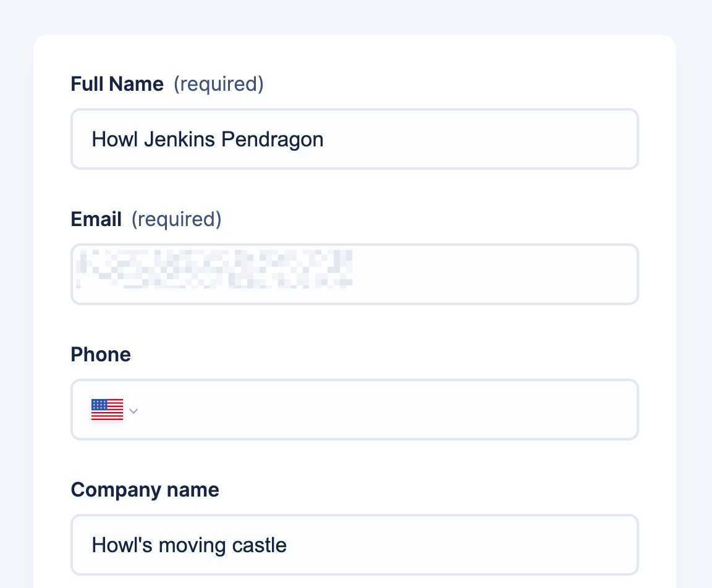Click the "Phone" field label
The image size is (712, 588).
[101, 355]
